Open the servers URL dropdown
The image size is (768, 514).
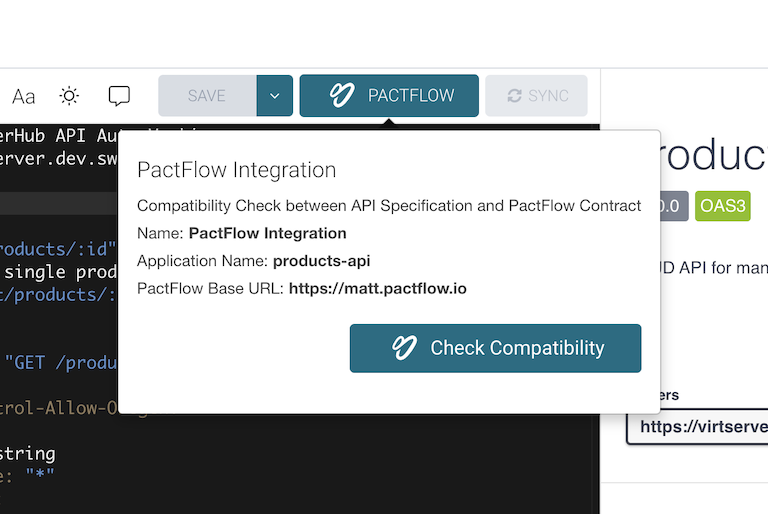pyautogui.click(x=698, y=427)
